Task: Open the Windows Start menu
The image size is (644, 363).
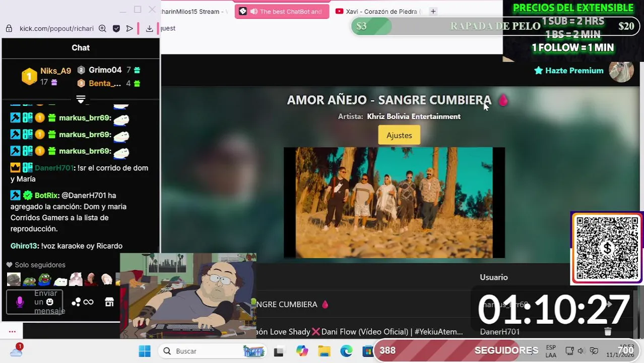Action: pos(145,351)
